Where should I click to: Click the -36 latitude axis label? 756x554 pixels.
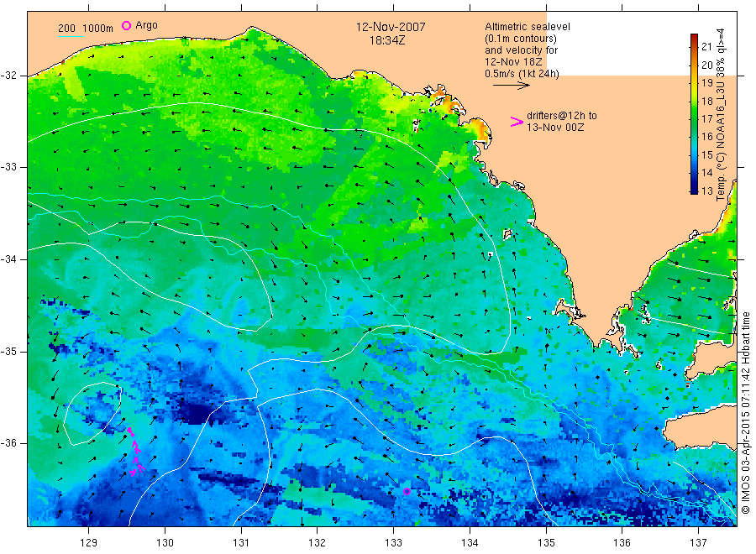click(x=9, y=442)
